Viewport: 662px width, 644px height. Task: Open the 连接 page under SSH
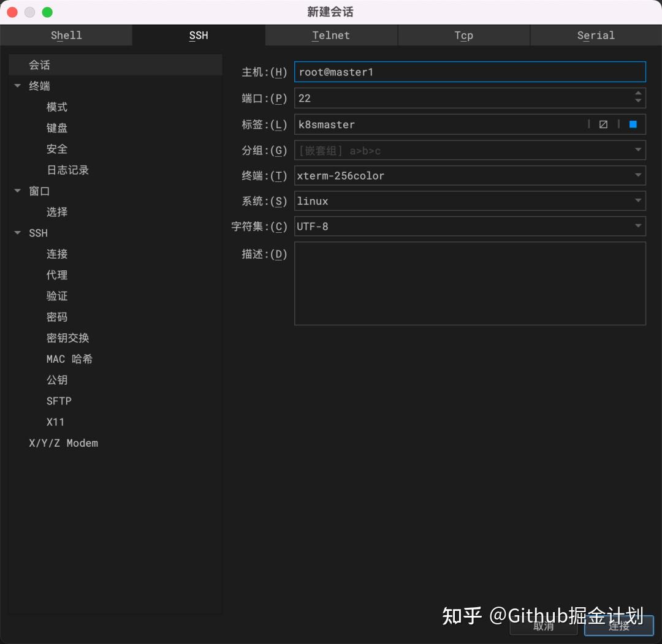[57, 254]
